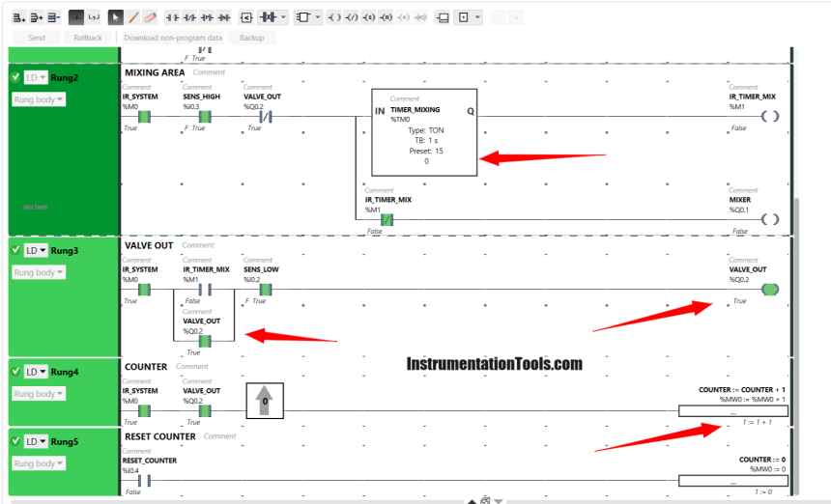Expand the Rung body dropdown in Rung5
The height and width of the screenshot is (504, 831).
tap(39, 463)
